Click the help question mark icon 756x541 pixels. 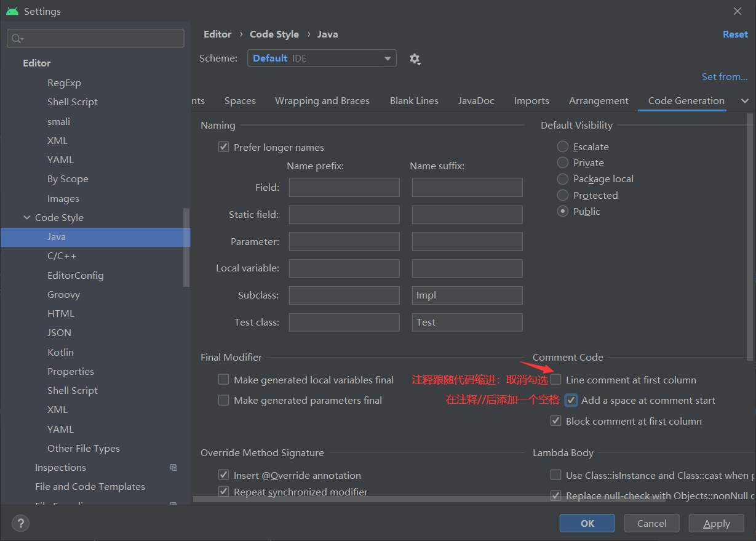pos(20,524)
